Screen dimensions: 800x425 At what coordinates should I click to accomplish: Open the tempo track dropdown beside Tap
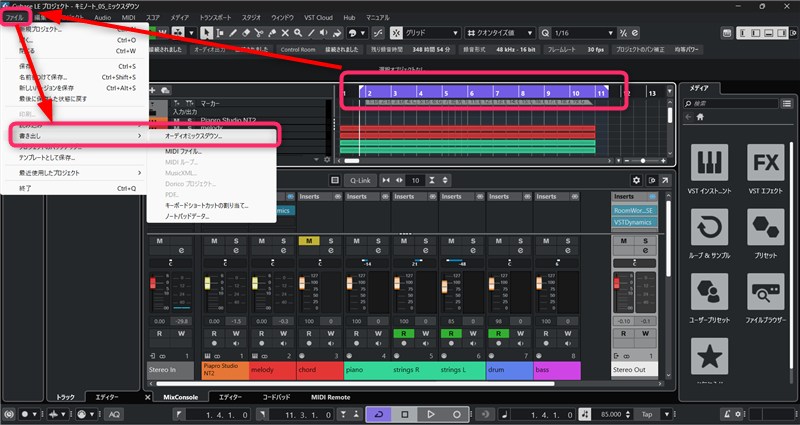click(667, 414)
